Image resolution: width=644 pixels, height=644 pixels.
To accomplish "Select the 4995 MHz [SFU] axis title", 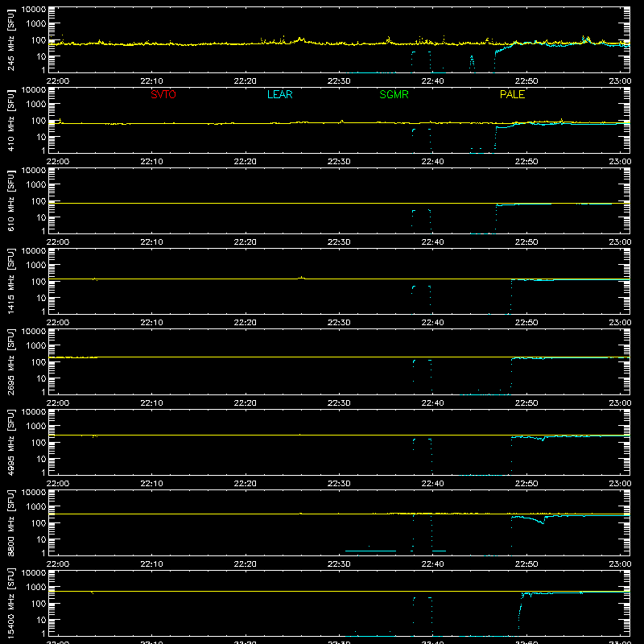I will tap(10, 442).
